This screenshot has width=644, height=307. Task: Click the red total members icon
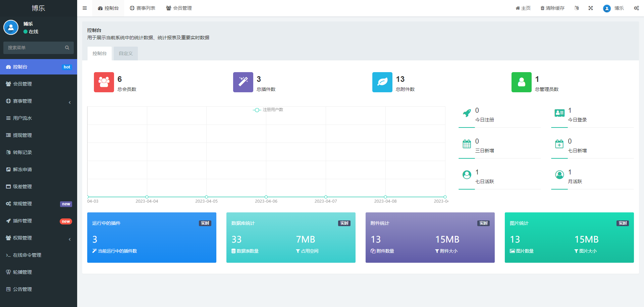pyautogui.click(x=104, y=82)
